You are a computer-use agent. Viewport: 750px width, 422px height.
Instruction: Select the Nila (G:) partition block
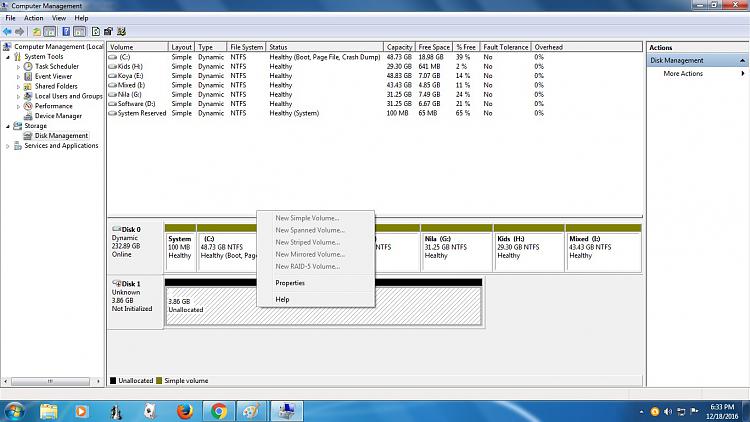pos(456,248)
